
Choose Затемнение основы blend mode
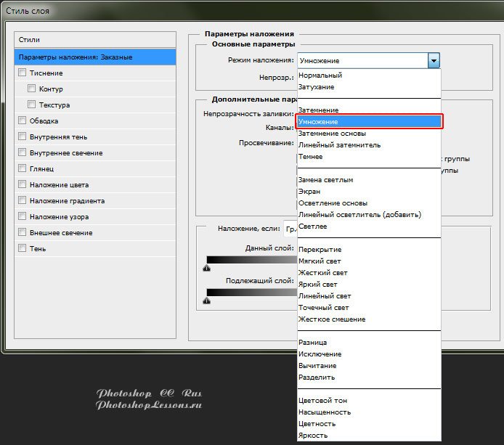point(332,134)
